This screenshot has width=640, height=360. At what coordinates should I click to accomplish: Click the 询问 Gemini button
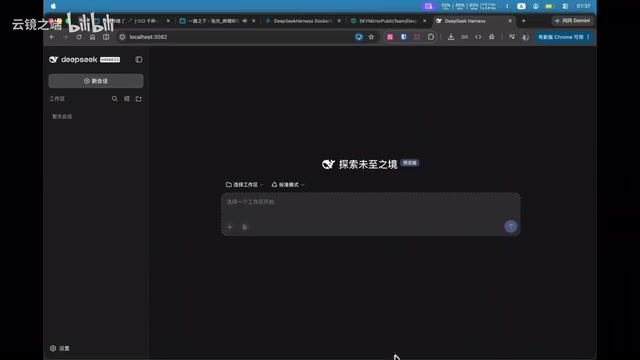pyautogui.click(x=572, y=21)
